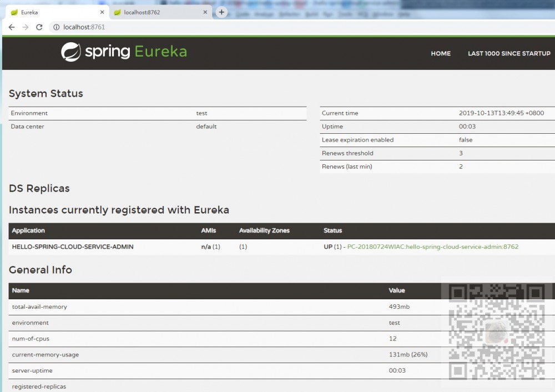Click the Spring Eureka logo
The width and height of the screenshot is (555, 392).
[124, 52]
